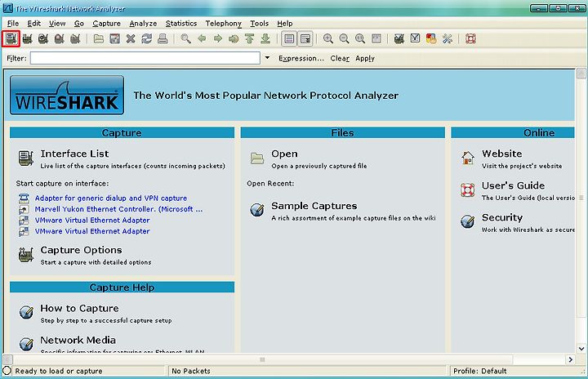
Task: Open the Go menu
Action: [x=78, y=23]
